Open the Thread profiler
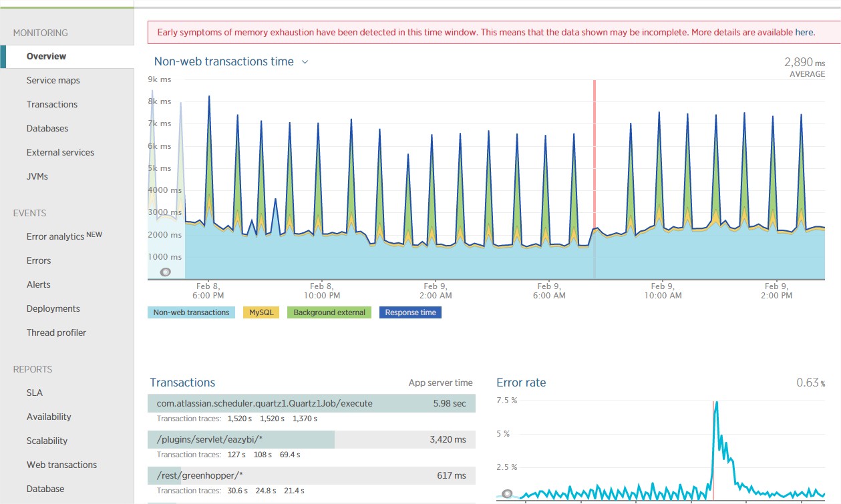The image size is (841, 504). pos(56,332)
